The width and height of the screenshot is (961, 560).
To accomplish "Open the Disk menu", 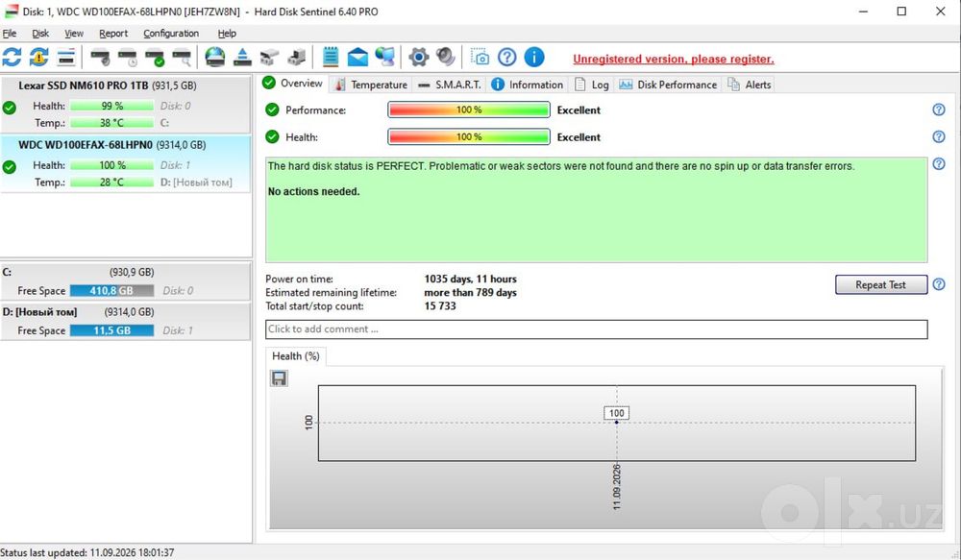I will coord(40,33).
